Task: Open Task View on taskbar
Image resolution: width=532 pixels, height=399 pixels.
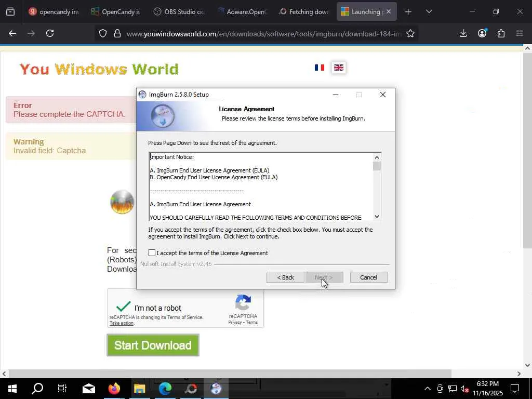Action: click(62, 389)
